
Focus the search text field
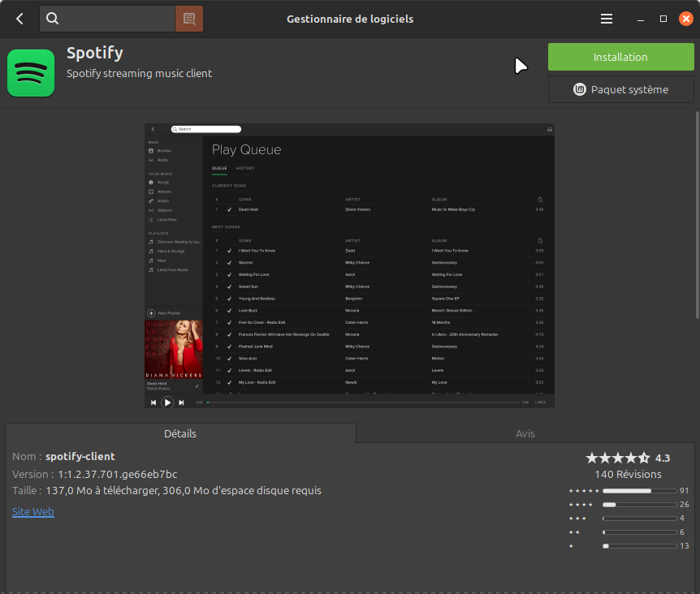[118, 19]
